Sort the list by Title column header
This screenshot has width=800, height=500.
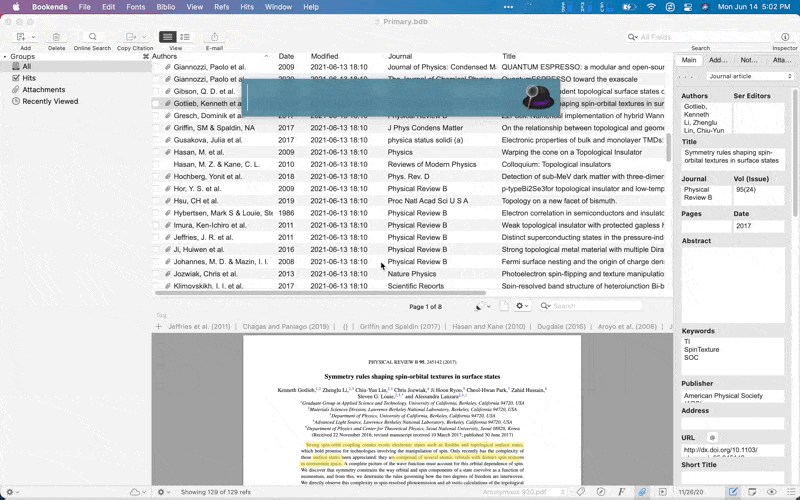(x=509, y=56)
